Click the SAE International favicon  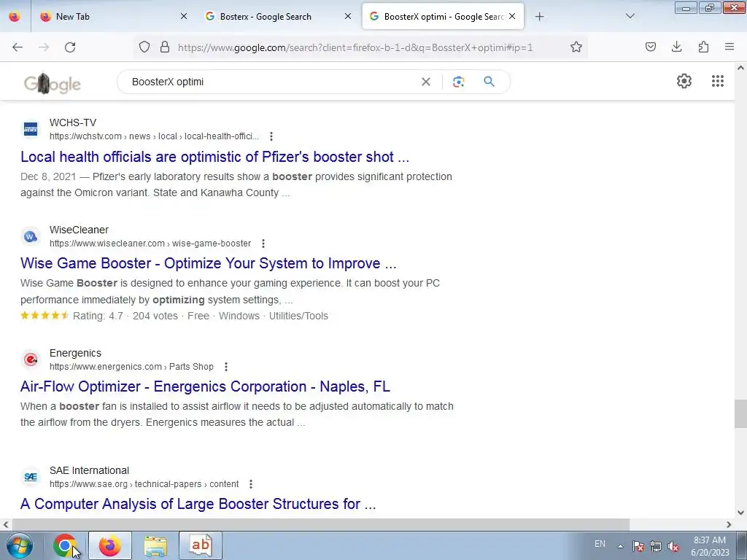click(x=31, y=477)
